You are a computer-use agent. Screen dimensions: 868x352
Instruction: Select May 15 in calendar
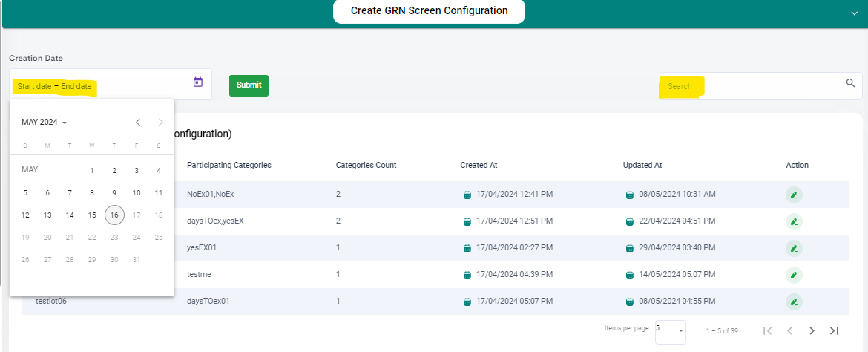point(92,215)
